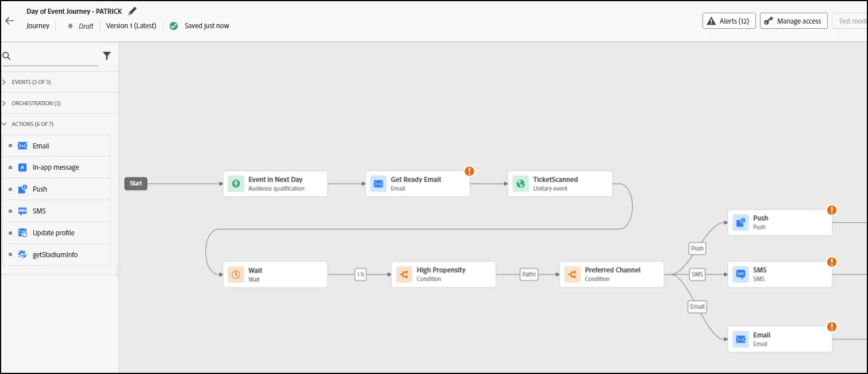This screenshot has height=374, width=868.
Task: Click the Push node icon on canvas
Action: click(741, 222)
